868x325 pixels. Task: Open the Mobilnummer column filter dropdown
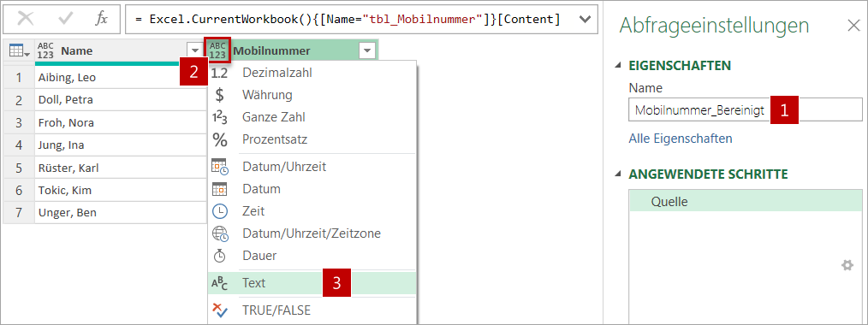pyautogui.click(x=367, y=51)
